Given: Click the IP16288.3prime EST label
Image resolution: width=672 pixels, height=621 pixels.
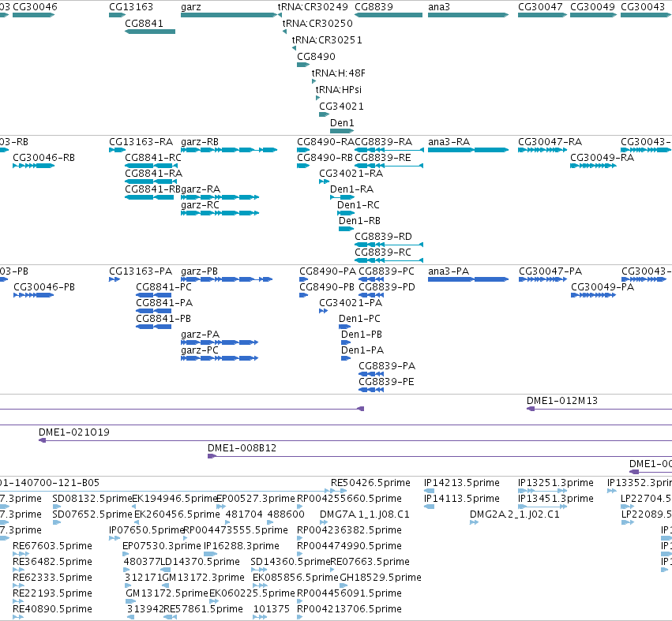Looking at the screenshot, I should [242, 546].
